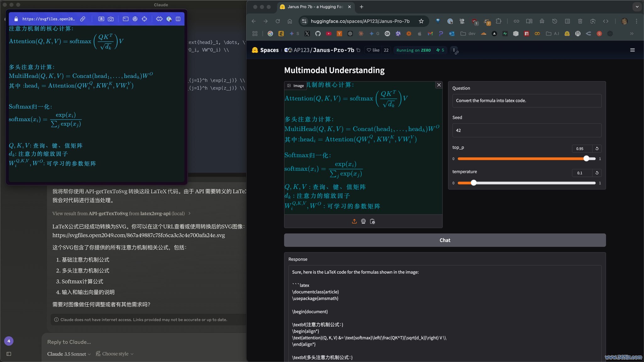Focus the temperature number box showing 0.1

[582, 173]
